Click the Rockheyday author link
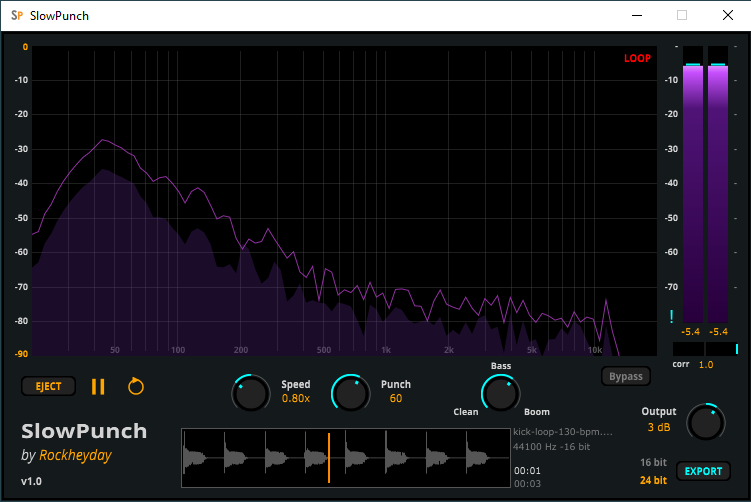The image size is (751, 502). (74, 455)
